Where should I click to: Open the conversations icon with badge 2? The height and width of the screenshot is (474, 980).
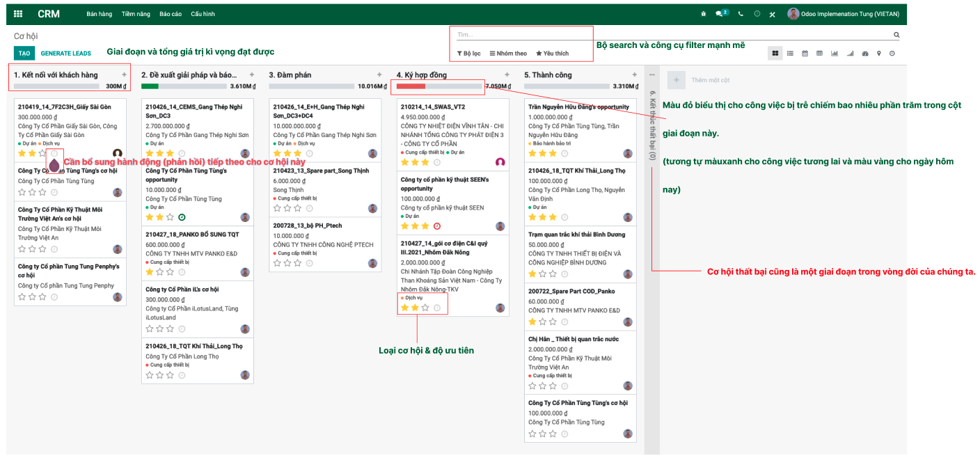(x=722, y=13)
